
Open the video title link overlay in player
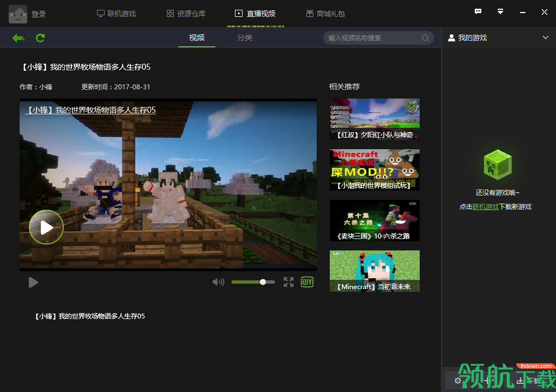(90, 110)
